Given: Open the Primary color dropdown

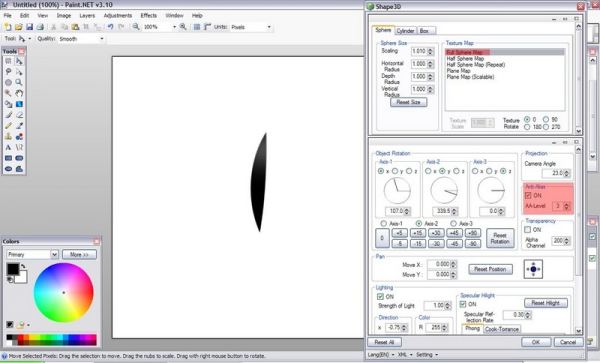Looking at the screenshot, I should pyautogui.click(x=33, y=254).
